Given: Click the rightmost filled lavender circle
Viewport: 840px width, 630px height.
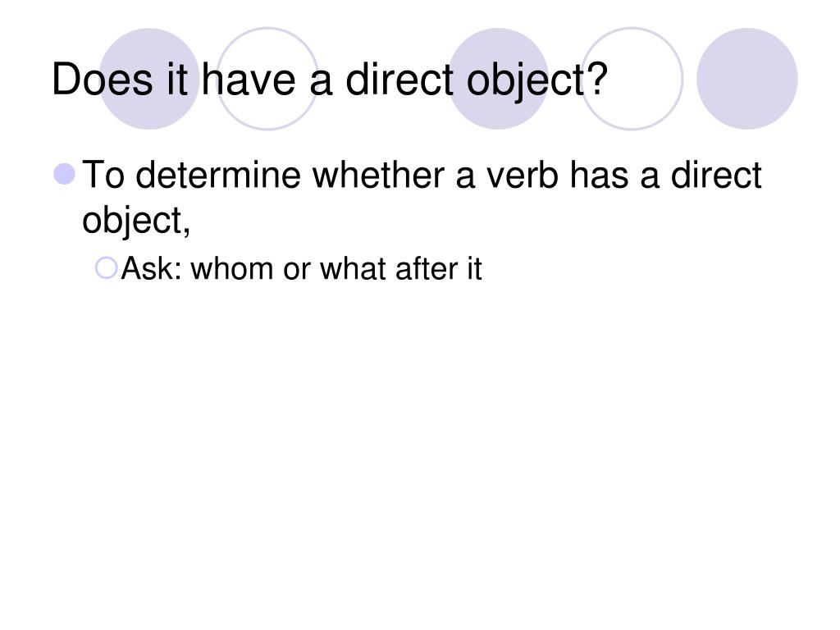Looking at the screenshot, I should [x=746, y=79].
